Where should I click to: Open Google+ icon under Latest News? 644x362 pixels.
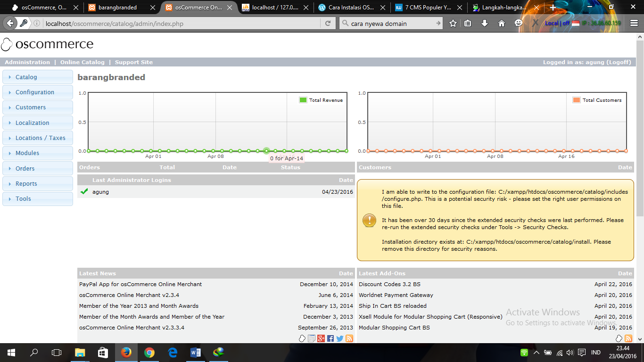point(321,338)
